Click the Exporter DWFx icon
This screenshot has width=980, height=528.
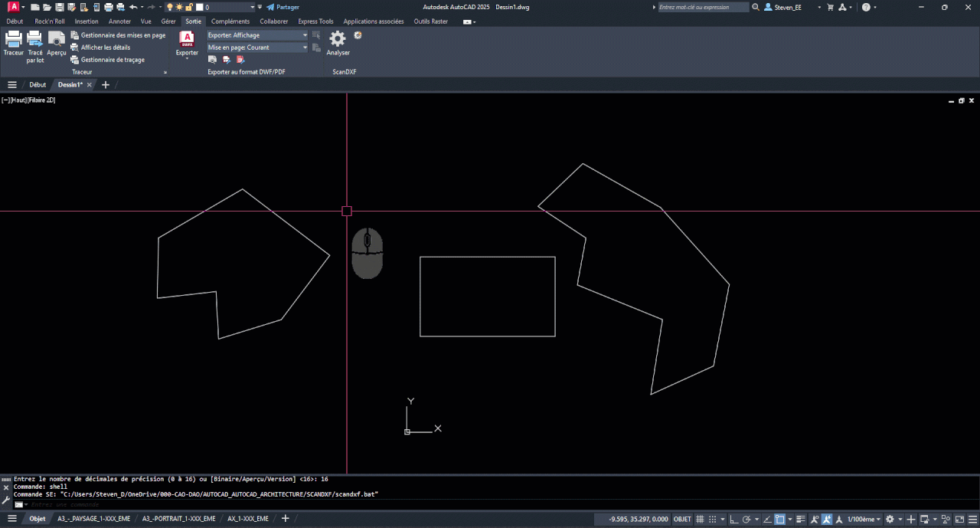[x=187, y=40]
